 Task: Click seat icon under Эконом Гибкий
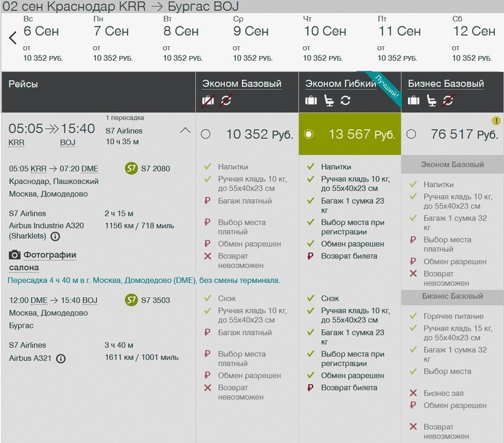(329, 100)
